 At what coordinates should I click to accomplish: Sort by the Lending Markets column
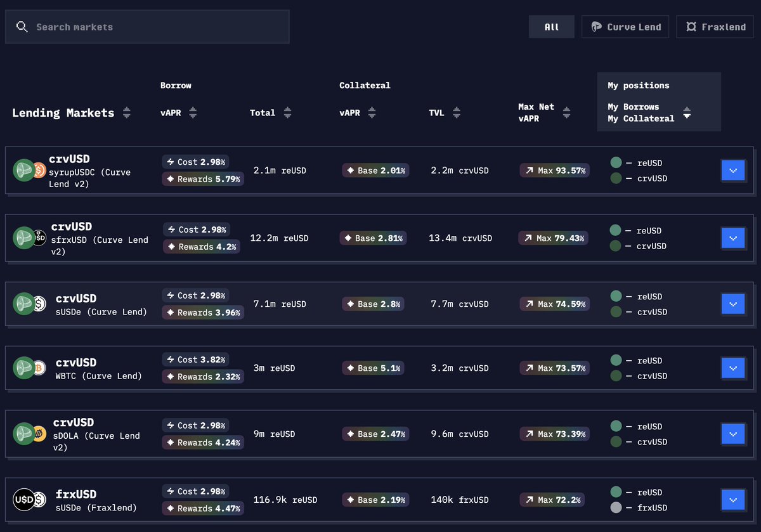point(127,113)
